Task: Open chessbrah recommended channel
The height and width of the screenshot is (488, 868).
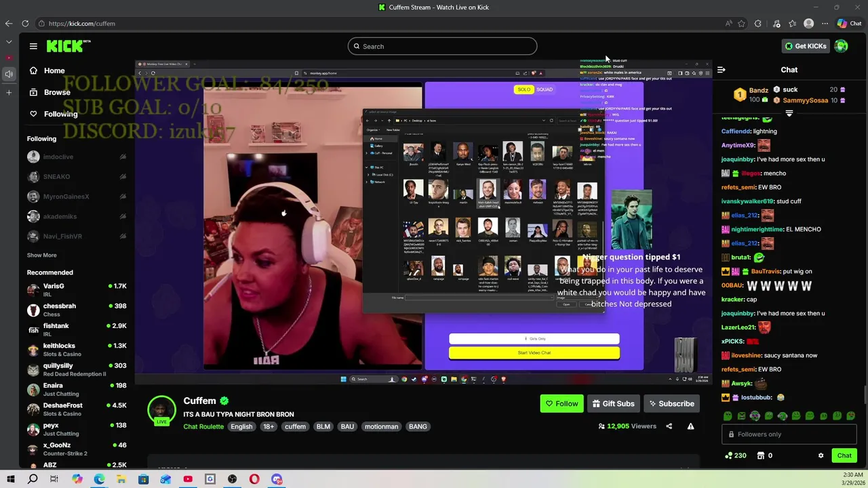Action: pos(77,310)
